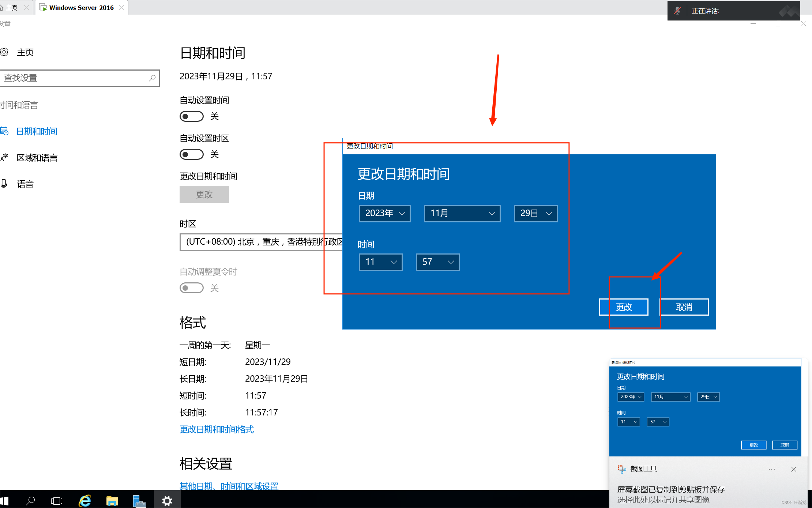Click the microphone mute icon
812x508 pixels.
(677, 11)
